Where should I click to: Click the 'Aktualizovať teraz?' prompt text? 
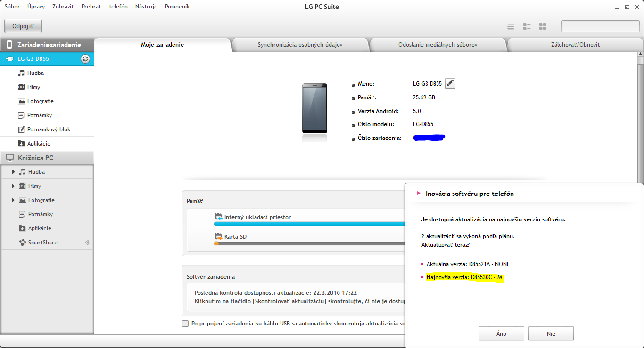[x=446, y=245]
